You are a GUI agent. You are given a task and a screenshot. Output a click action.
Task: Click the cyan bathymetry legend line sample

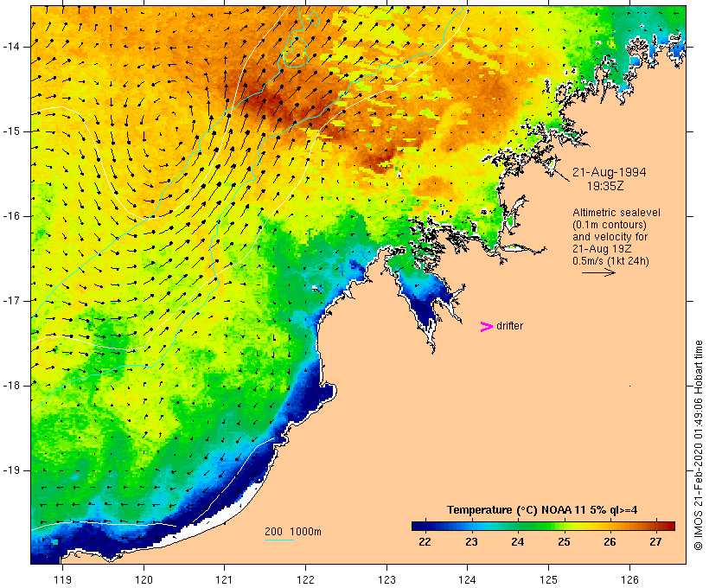point(279,540)
